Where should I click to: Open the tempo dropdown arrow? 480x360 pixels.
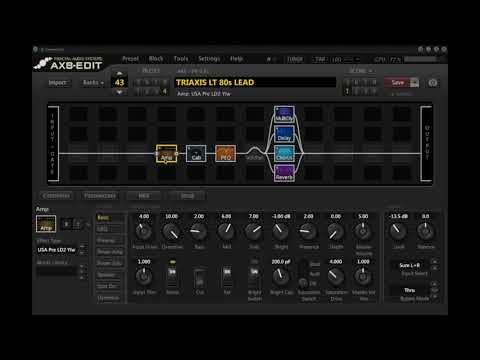[357, 60]
